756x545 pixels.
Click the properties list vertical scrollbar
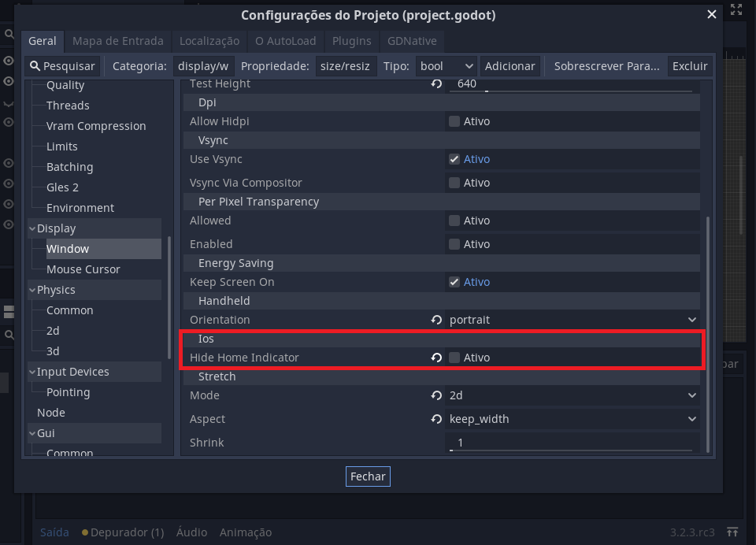point(708,335)
